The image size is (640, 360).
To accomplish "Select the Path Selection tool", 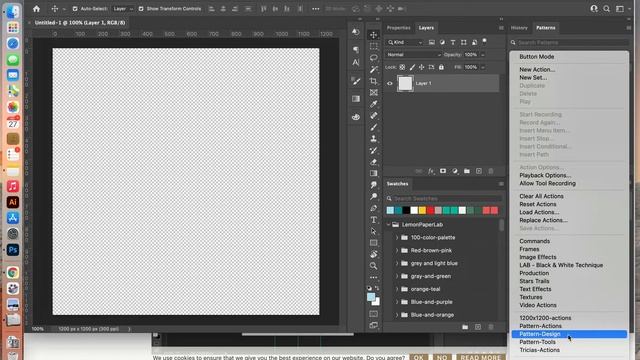I will click(373, 231).
